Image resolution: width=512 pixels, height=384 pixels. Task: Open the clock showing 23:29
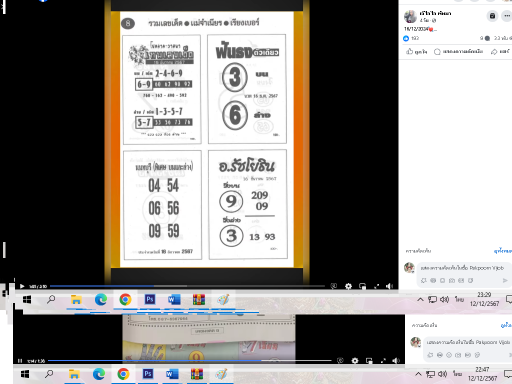click(x=484, y=299)
